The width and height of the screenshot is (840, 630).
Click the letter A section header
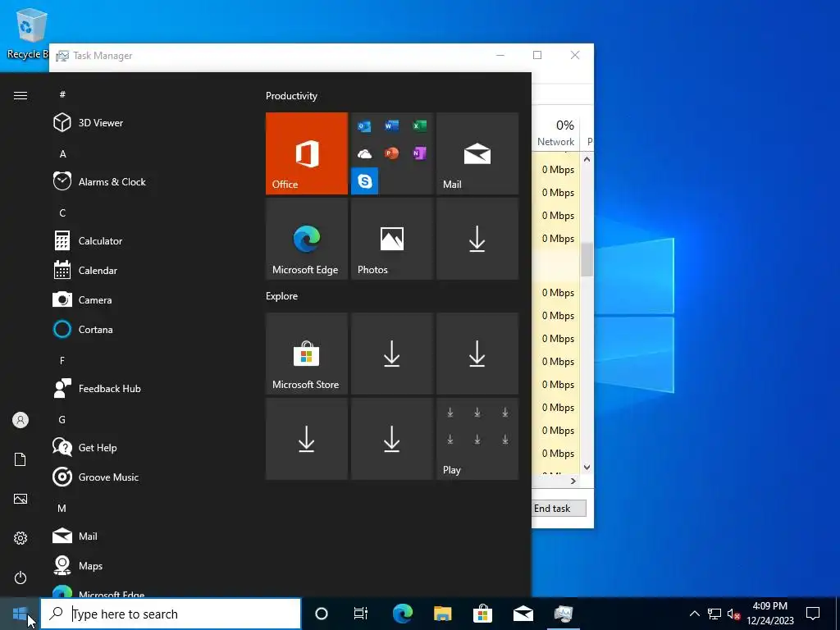[x=62, y=153]
